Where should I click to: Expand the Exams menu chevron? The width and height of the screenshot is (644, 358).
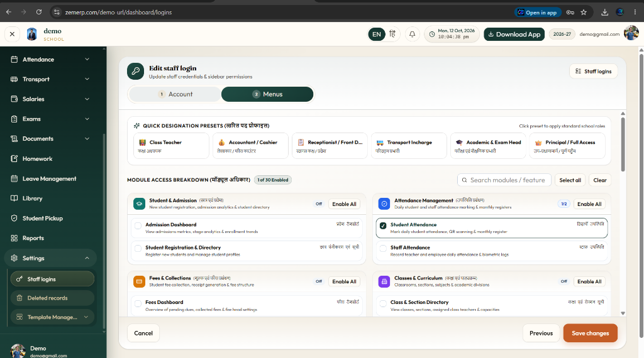pyautogui.click(x=87, y=119)
